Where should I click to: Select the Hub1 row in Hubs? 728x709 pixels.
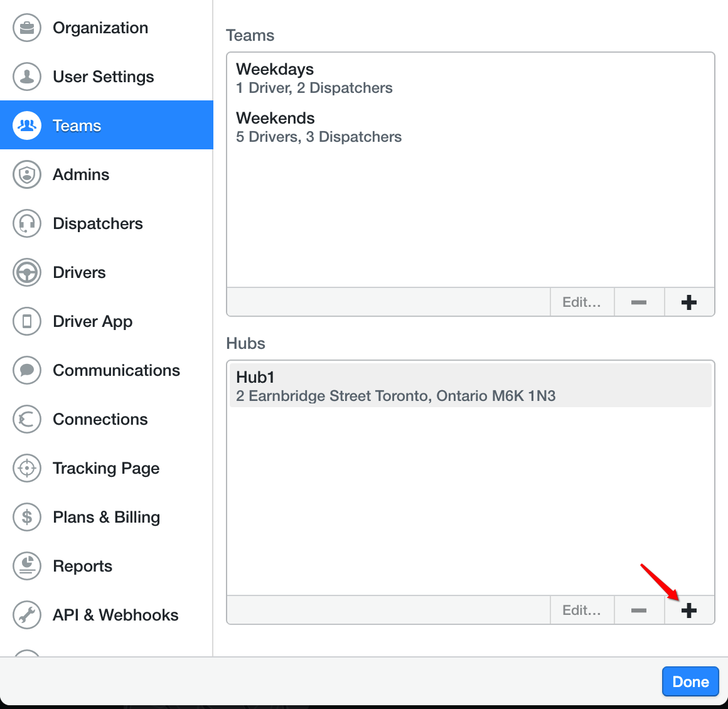470,386
